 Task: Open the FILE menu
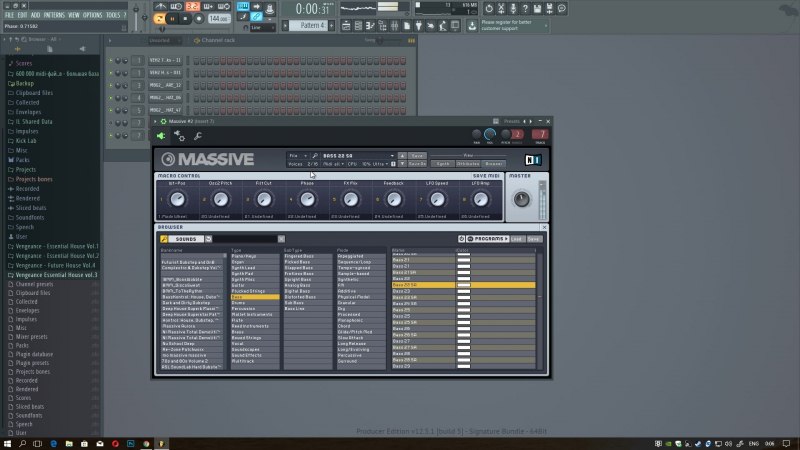[10, 15]
